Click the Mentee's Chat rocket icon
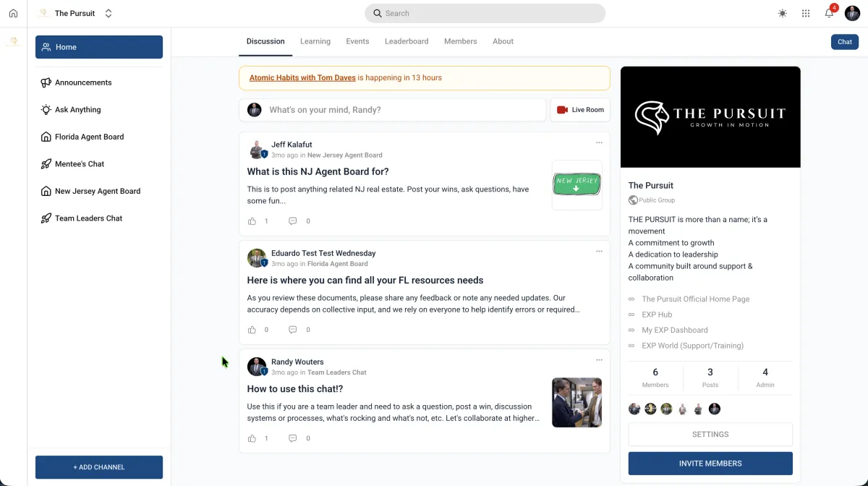 pyautogui.click(x=46, y=164)
